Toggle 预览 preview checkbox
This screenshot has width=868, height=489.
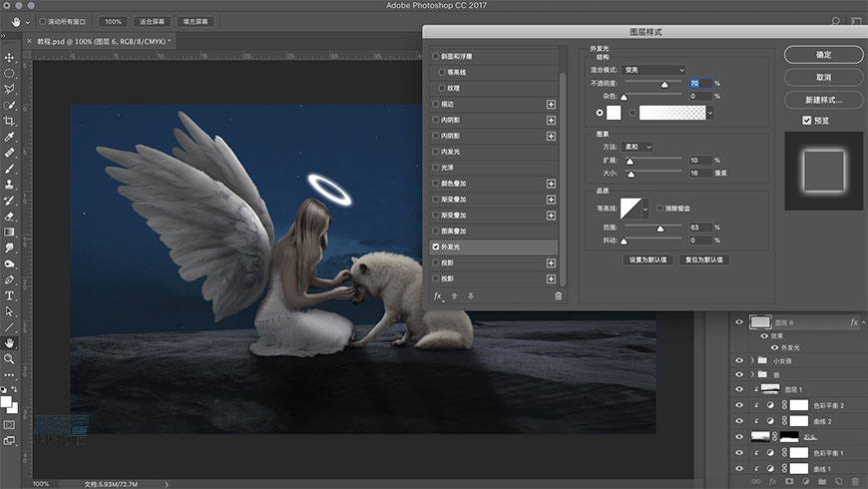click(806, 120)
